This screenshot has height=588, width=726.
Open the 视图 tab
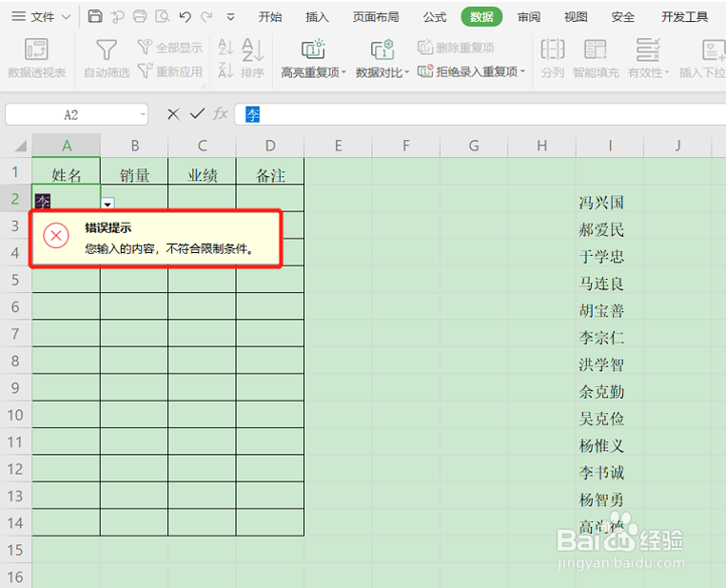(576, 17)
